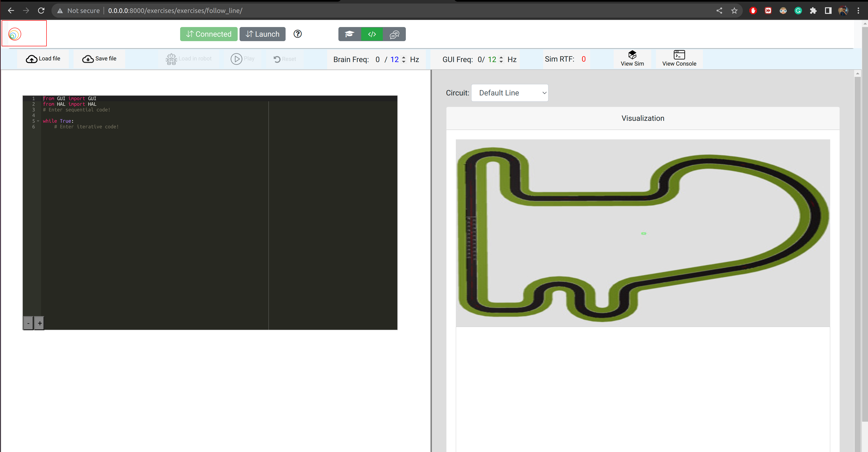The image size is (868, 452).
Task: Open View Console terminal icon
Action: coord(679,55)
